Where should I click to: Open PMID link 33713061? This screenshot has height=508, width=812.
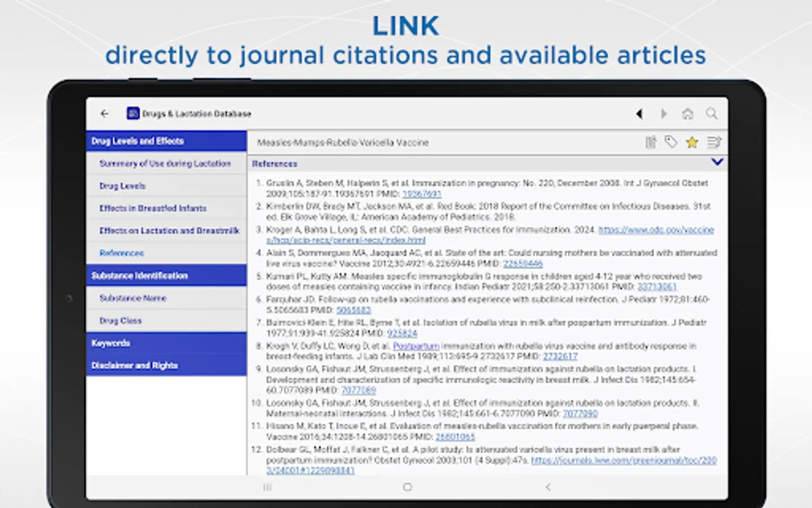coord(657,287)
